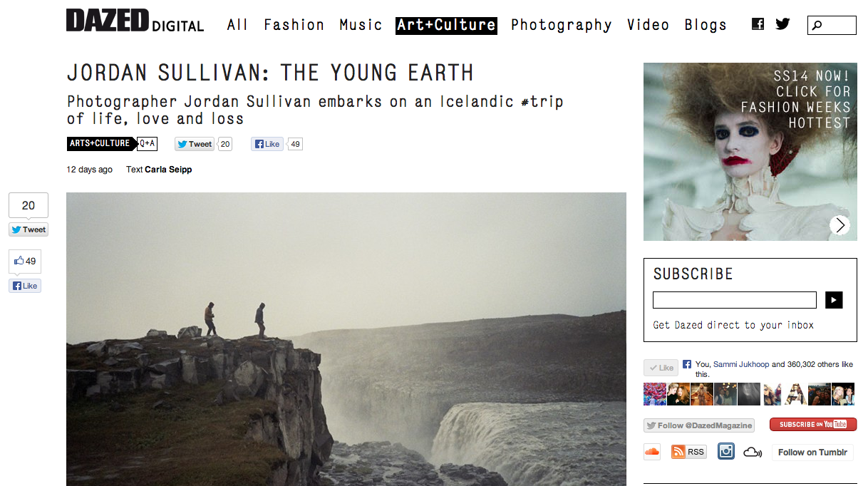
Task: Select the Art+Culture tab
Action: tap(446, 26)
